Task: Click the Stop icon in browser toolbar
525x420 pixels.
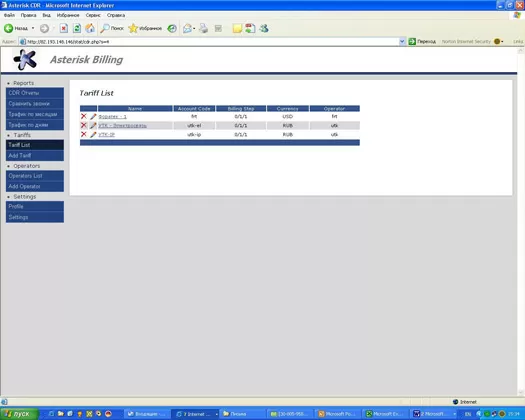Action: coord(64,28)
